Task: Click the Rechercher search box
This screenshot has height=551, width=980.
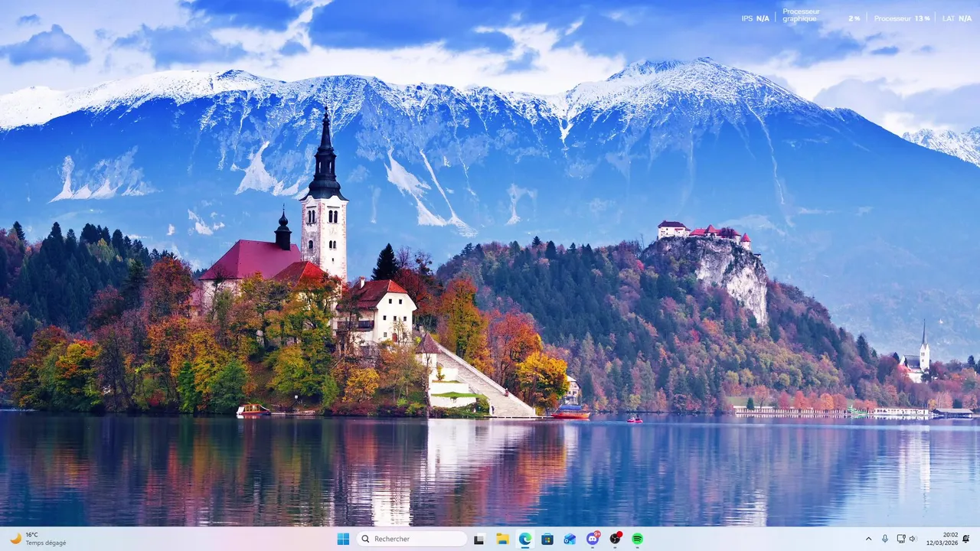Action: point(412,539)
